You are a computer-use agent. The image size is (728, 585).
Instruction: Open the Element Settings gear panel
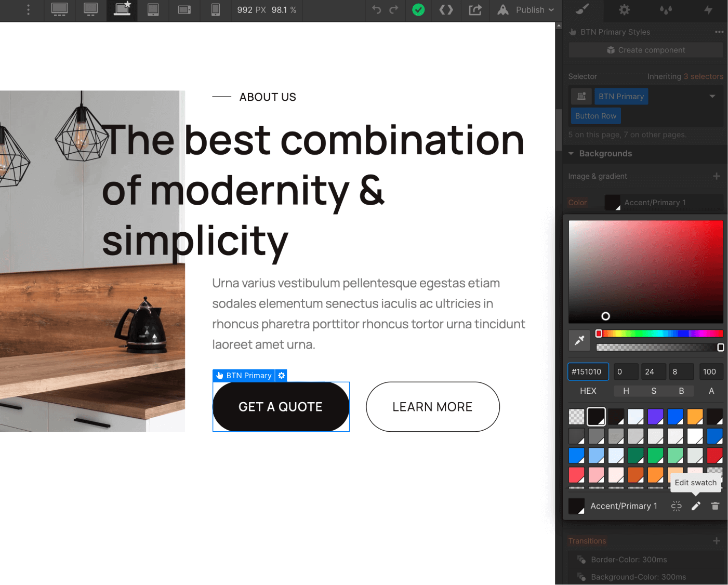(x=624, y=10)
